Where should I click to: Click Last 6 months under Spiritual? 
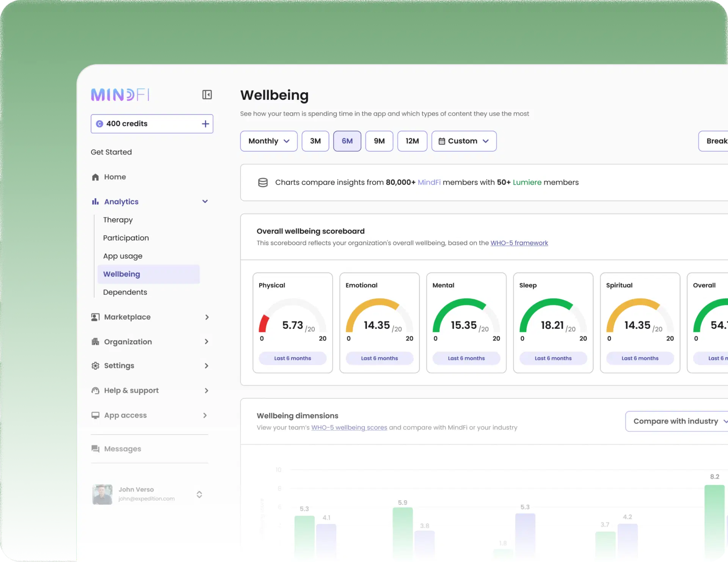point(640,358)
